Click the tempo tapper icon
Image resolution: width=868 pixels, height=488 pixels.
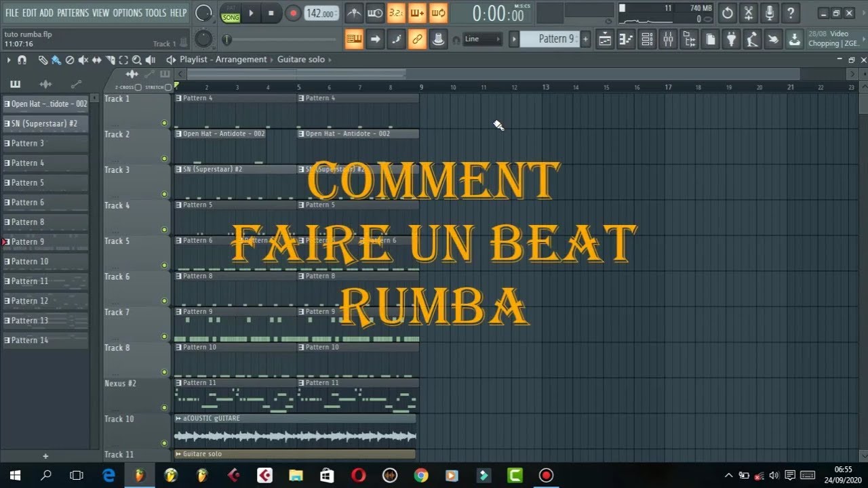tap(752, 39)
